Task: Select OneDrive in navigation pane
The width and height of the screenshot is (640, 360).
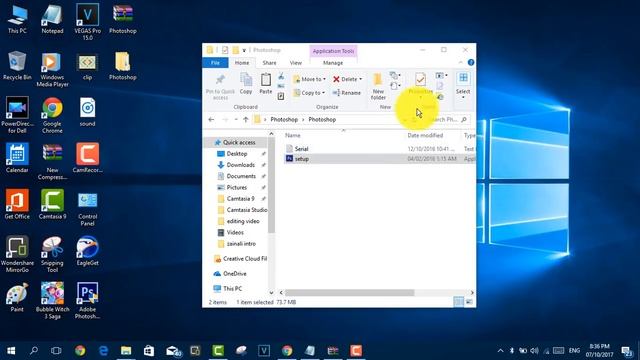Action: click(x=235, y=273)
